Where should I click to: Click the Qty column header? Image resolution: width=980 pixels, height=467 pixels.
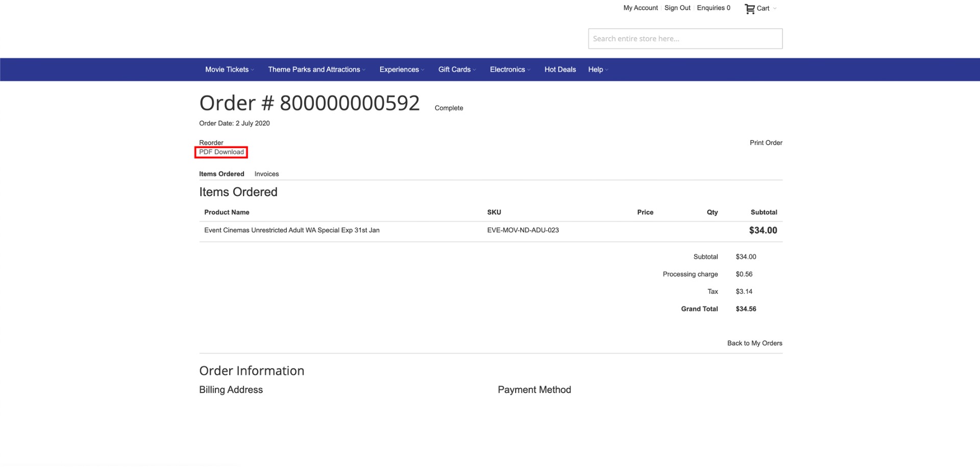712,212
